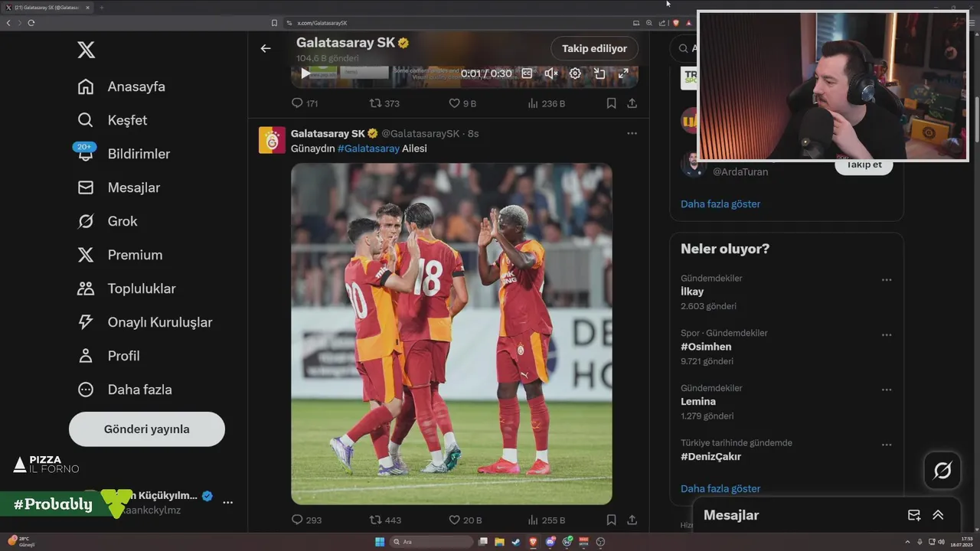Toggle video captions (CC)

(x=527, y=73)
